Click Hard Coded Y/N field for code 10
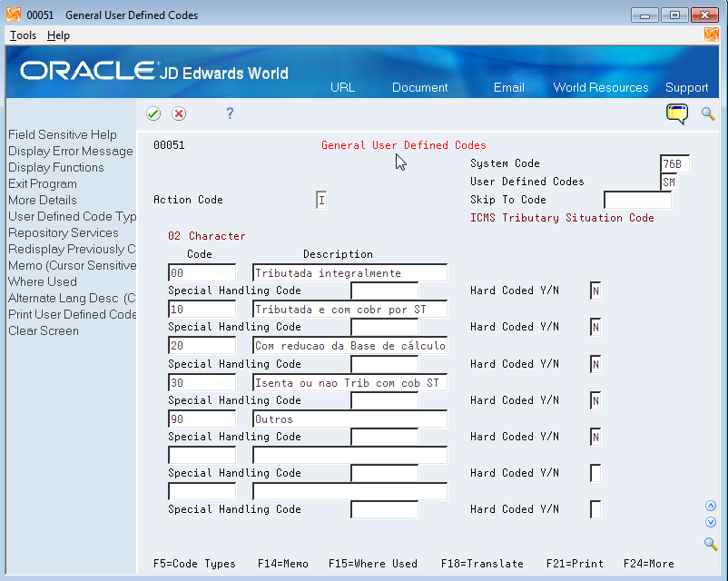 (595, 328)
